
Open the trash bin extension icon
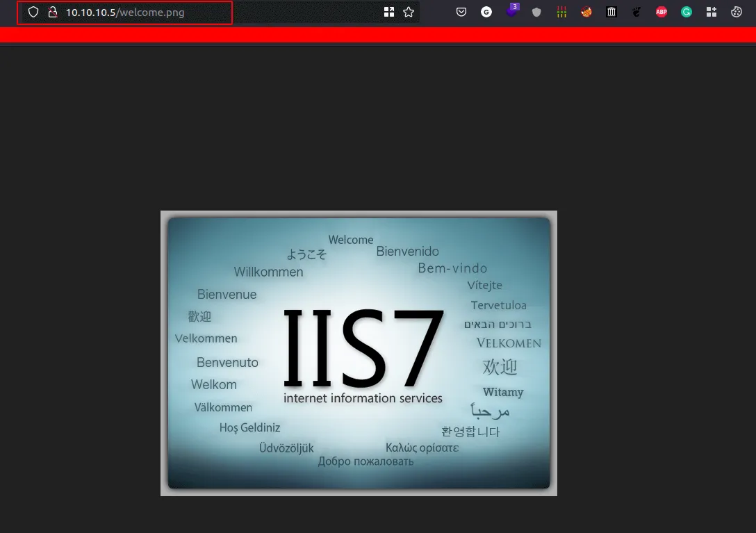[611, 12]
